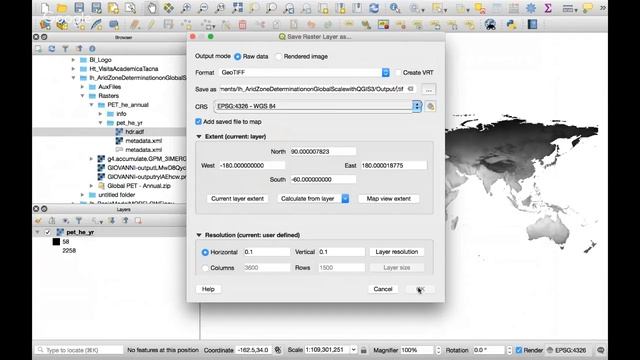The width and height of the screenshot is (640, 360).
Task: Click the Delete Selected trash icon
Action: click(x=242, y=24)
